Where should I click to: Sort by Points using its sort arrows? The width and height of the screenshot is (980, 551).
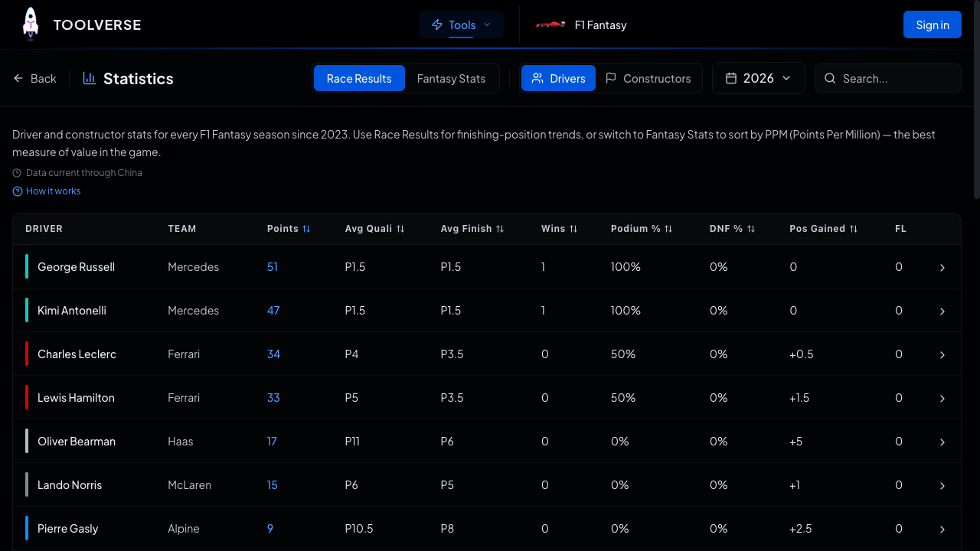click(306, 229)
